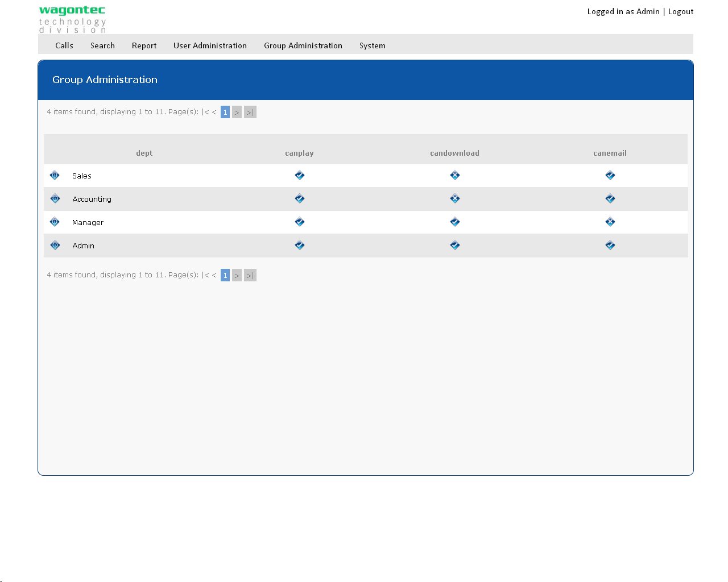Sort by the candownload column header
This screenshot has height=582, width=728.
click(x=455, y=153)
